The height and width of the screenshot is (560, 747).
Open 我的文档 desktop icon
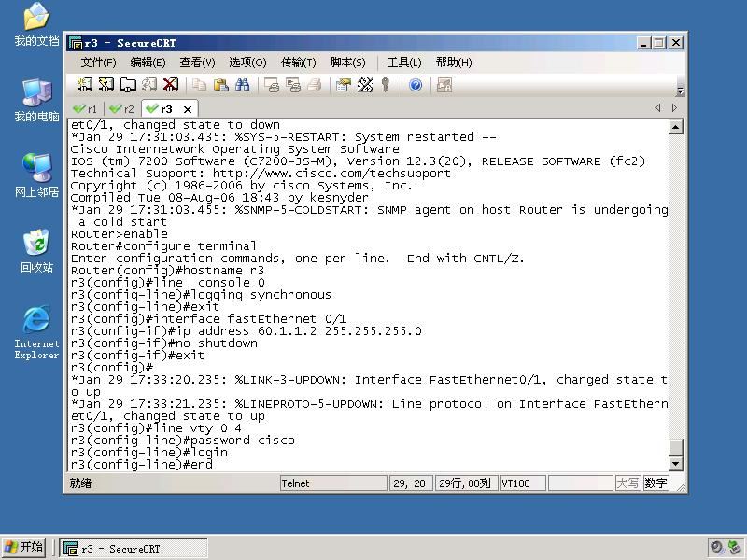[x=36, y=25]
